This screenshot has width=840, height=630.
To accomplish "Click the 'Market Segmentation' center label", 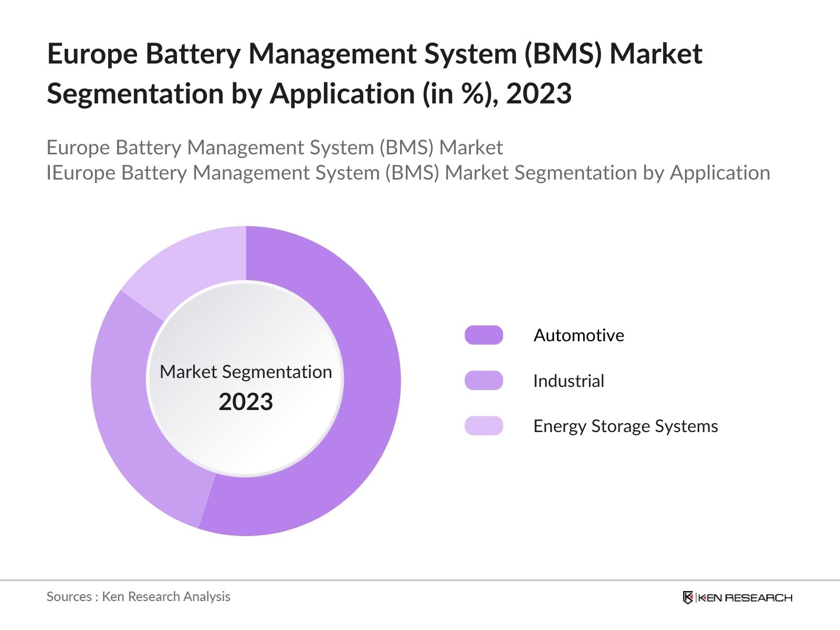I will point(246,372).
